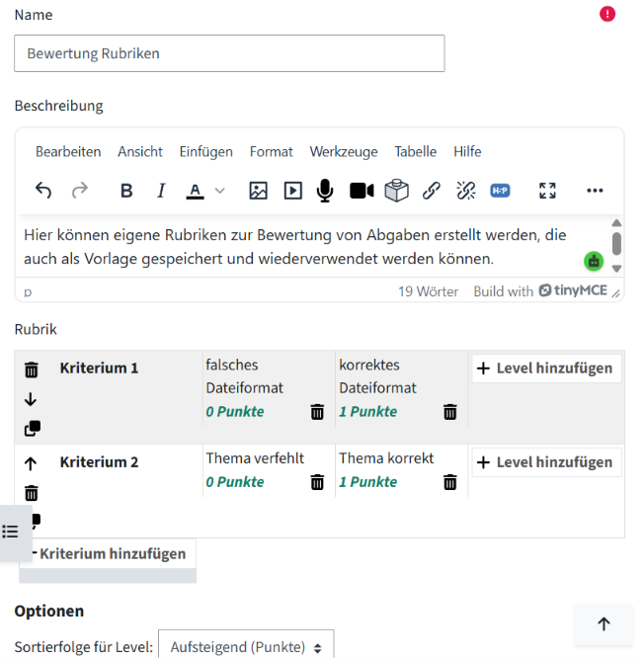Click the microphone audio recording icon
Viewport: 644px width, 658px height.
pos(325,191)
